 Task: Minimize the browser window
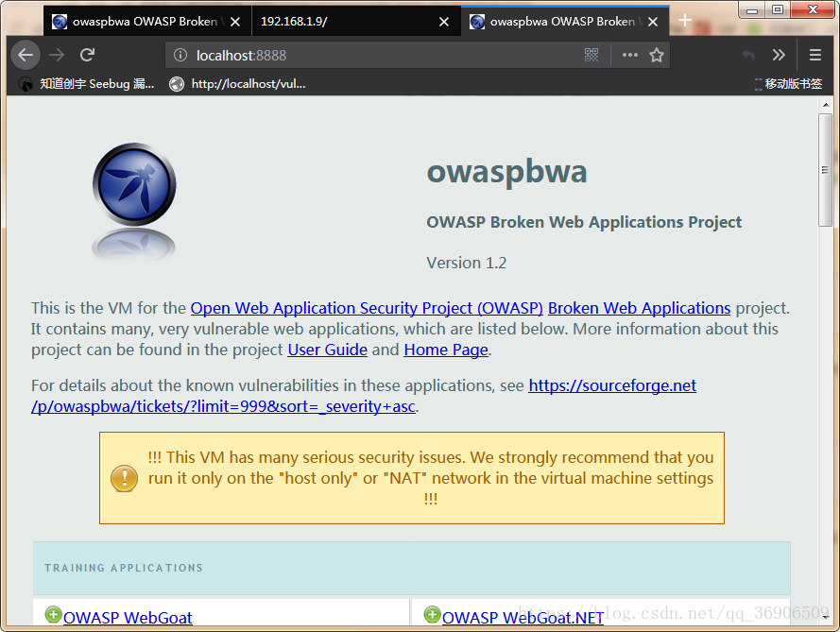click(x=752, y=9)
